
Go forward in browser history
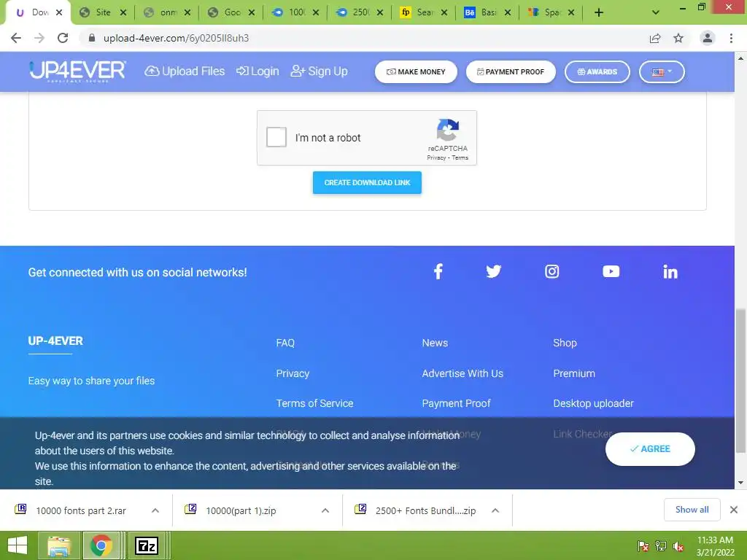click(39, 38)
